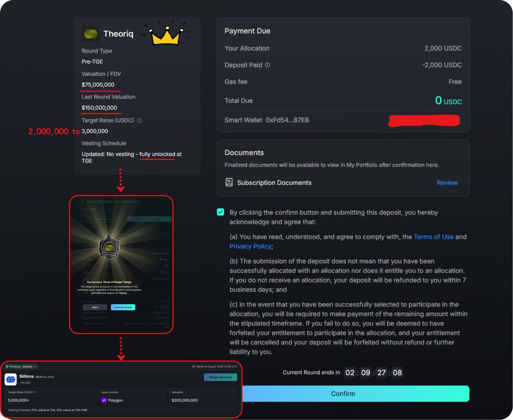Click the @billions_ntwk handle
This screenshot has height=420, width=513.
45,377
